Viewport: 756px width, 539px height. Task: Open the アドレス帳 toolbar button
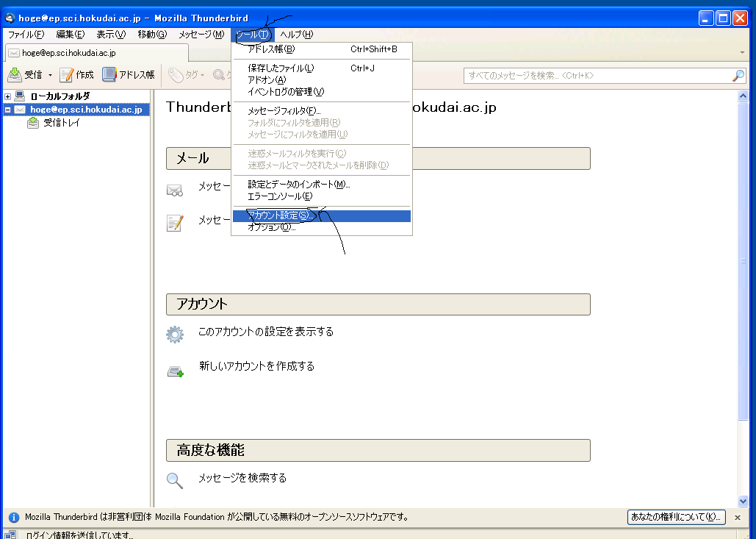129,75
